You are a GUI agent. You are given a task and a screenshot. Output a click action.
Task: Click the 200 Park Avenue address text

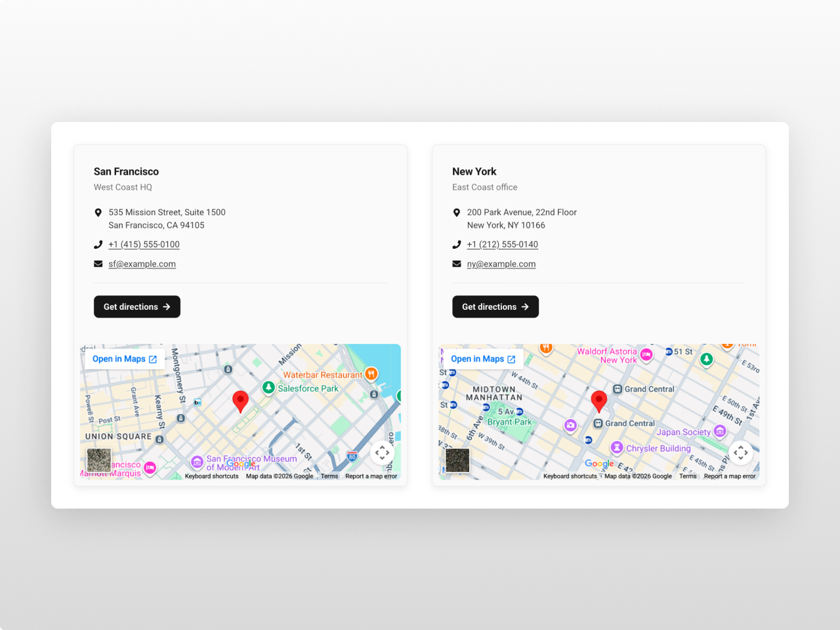(x=522, y=219)
